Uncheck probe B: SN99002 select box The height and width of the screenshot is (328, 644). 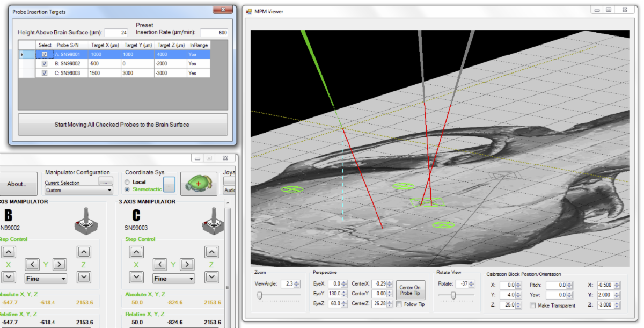[x=45, y=64]
